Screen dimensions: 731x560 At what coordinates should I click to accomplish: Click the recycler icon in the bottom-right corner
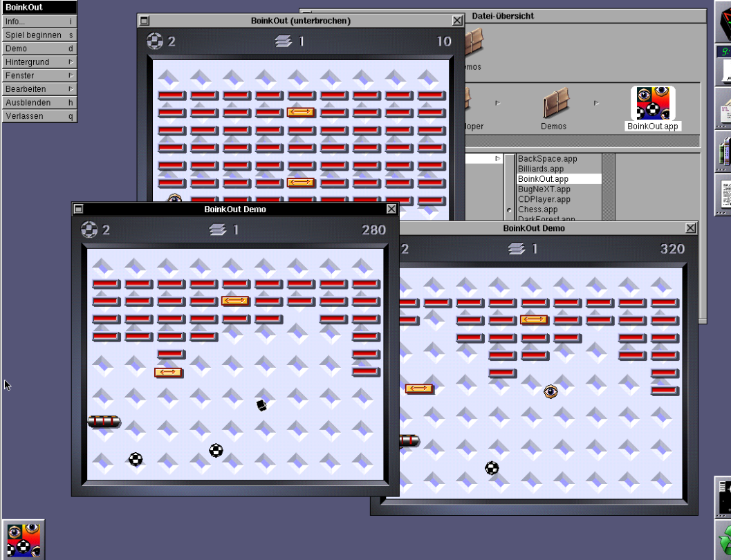(723, 541)
